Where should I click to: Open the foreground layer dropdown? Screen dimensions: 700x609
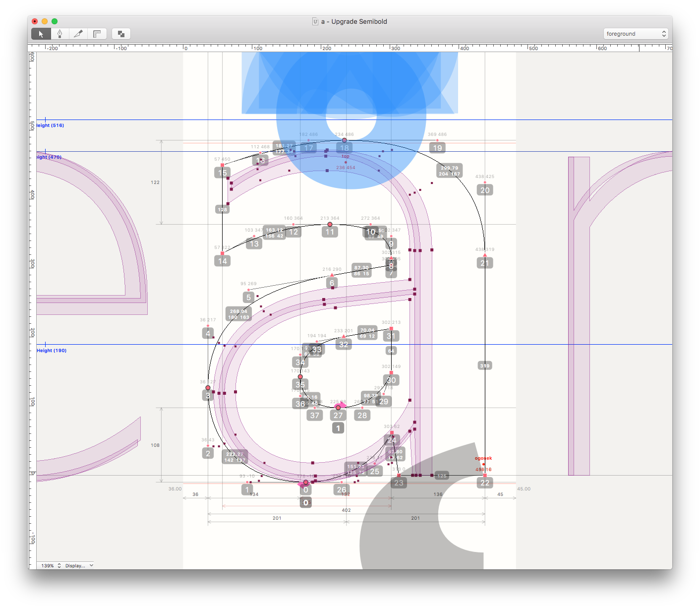636,34
